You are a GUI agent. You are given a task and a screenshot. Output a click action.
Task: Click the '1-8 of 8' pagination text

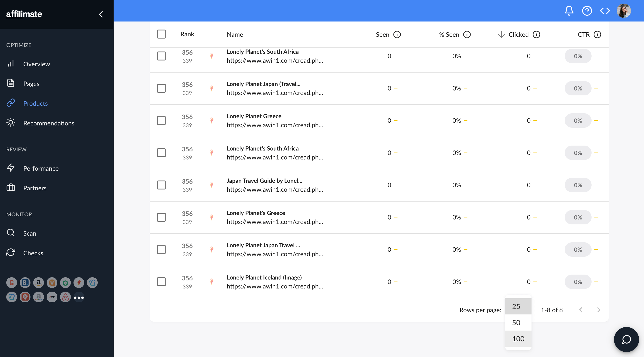click(x=551, y=310)
